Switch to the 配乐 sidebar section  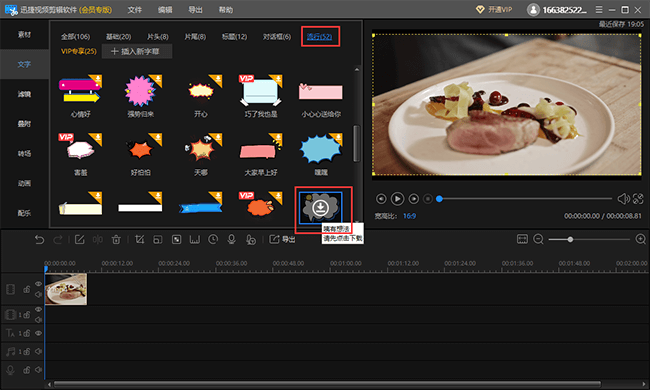pos(24,213)
